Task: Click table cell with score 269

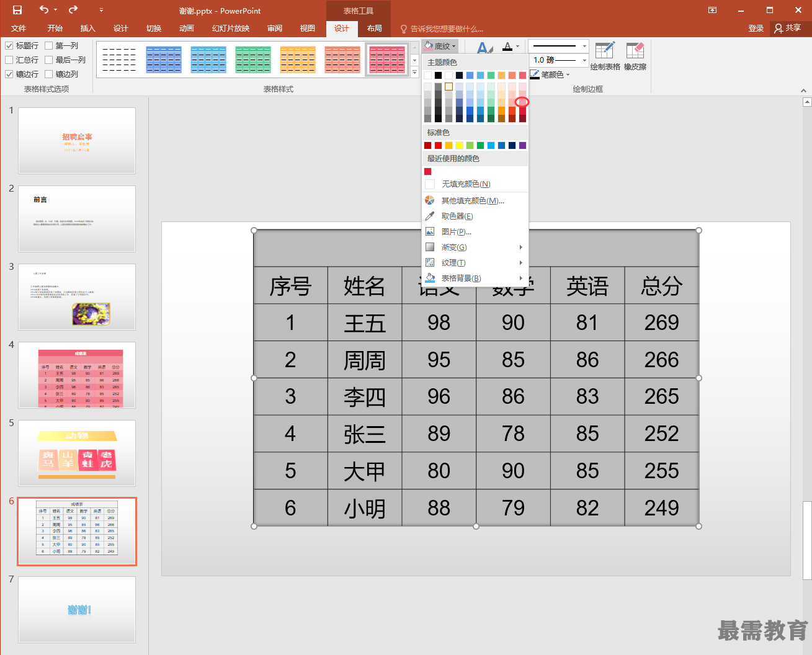Action: coord(662,323)
